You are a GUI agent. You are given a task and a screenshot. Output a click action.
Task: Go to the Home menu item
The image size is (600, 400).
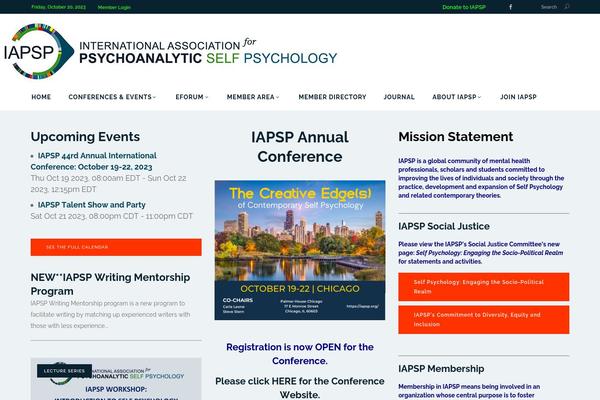pos(41,97)
